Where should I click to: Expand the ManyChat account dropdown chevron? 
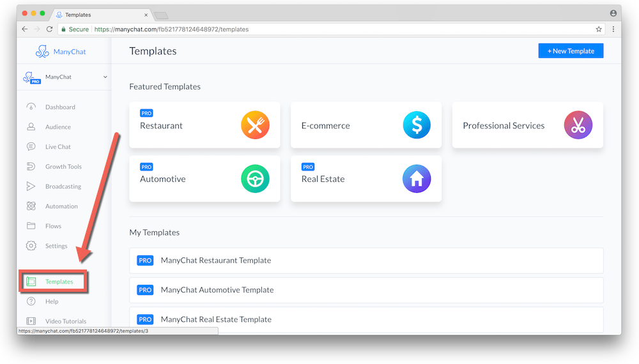coord(105,77)
